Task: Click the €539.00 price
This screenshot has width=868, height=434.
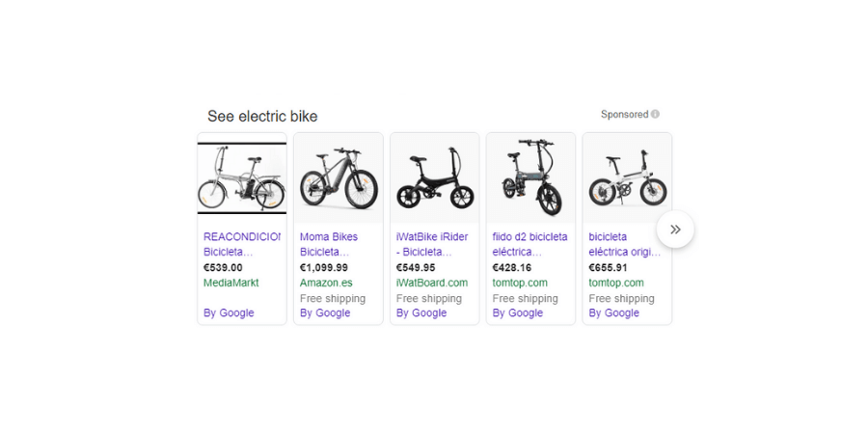Action: 223,268
